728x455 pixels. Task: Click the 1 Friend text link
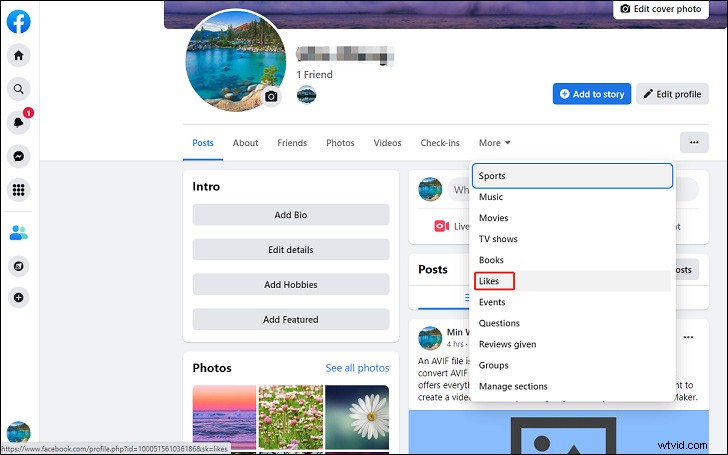314,74
